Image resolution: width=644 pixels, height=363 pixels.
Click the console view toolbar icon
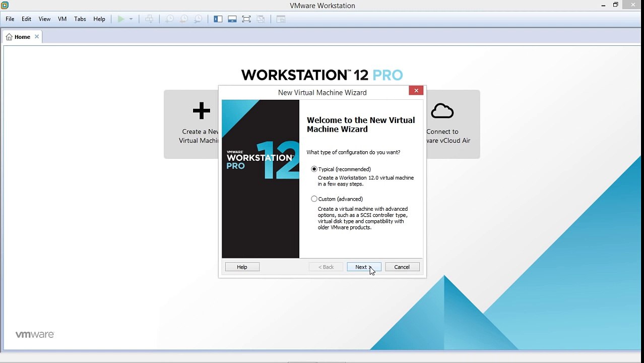pyautogui.click(x=281, y=19)
